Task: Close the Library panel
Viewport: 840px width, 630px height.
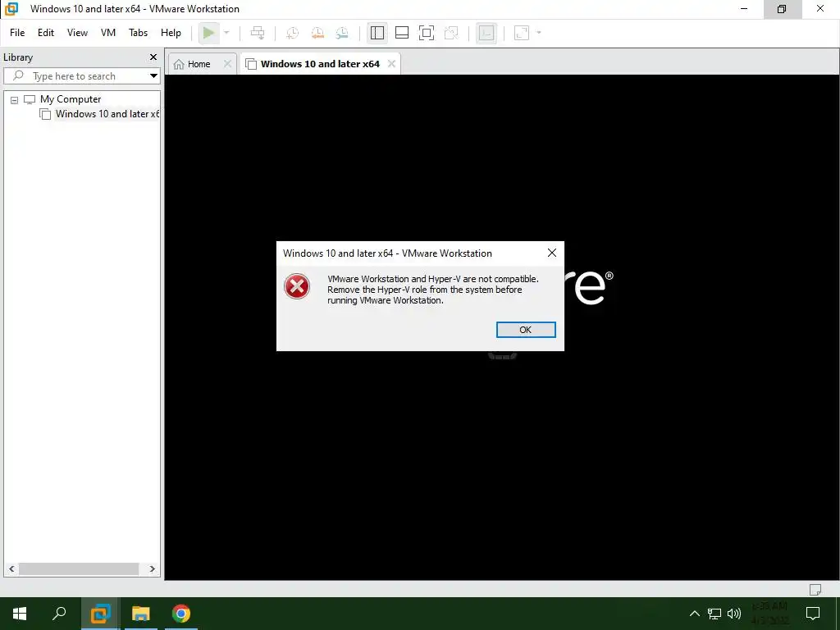Action: (x=153, y=57)
